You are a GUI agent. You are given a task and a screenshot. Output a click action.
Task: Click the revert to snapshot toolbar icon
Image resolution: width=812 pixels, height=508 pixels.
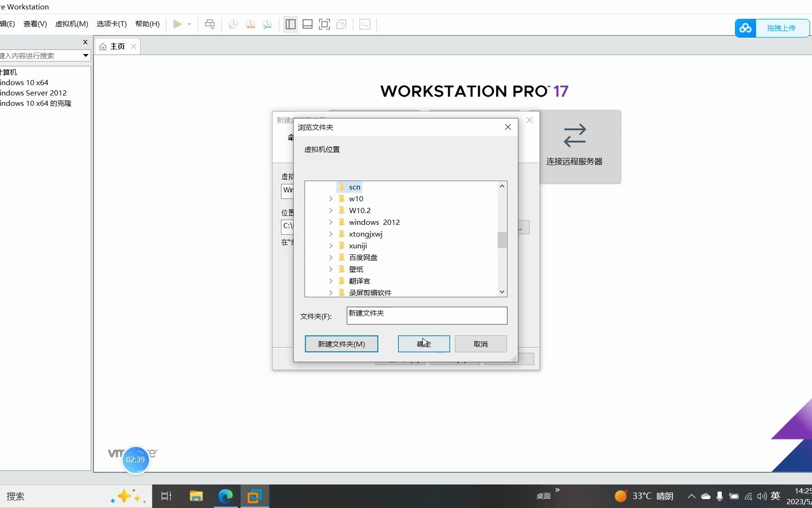point(250,24)
